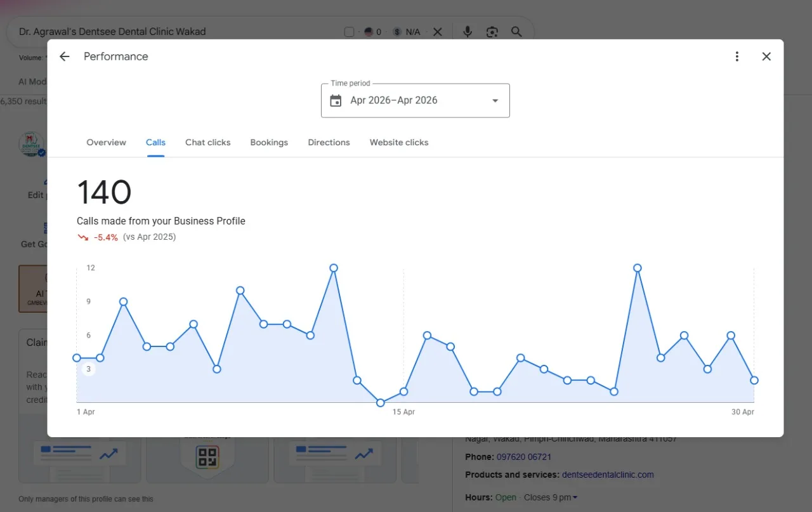Viewport: 812px width, 512px height.
Task: Click the calendar icon in Time period
Action: pos(336,100)
